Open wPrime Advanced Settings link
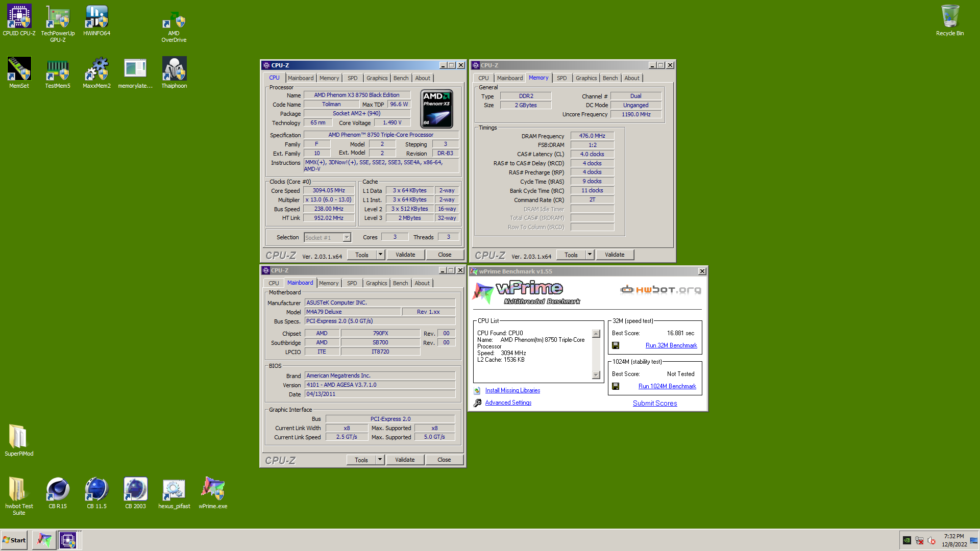The width and height of the screenshot is (980, 551). (508, 403)
